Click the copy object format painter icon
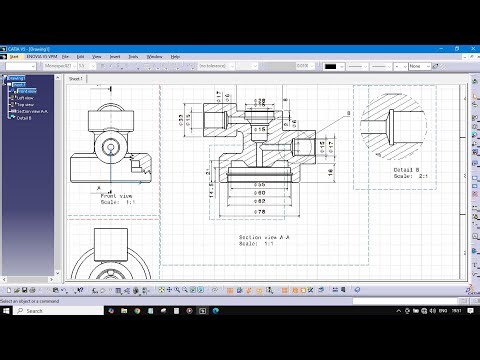 pyautogui.click(x=436, y=66)
